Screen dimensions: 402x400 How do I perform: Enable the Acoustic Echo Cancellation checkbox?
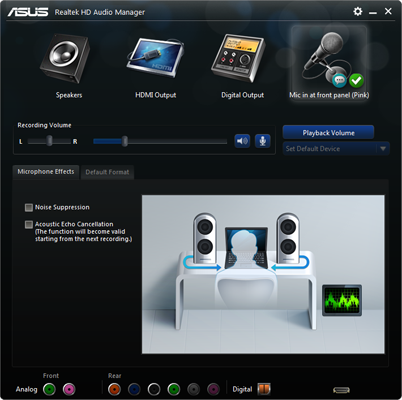click(x=29, y=224)
